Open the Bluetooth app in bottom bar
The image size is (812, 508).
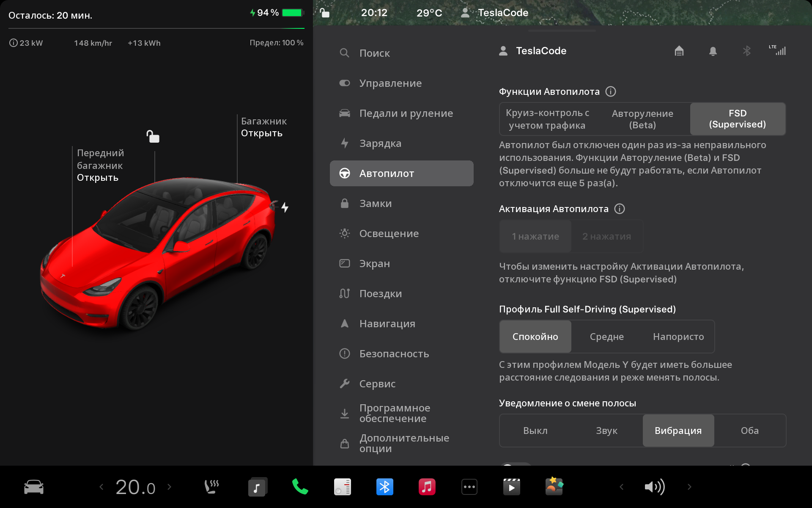tap(385, 487)
